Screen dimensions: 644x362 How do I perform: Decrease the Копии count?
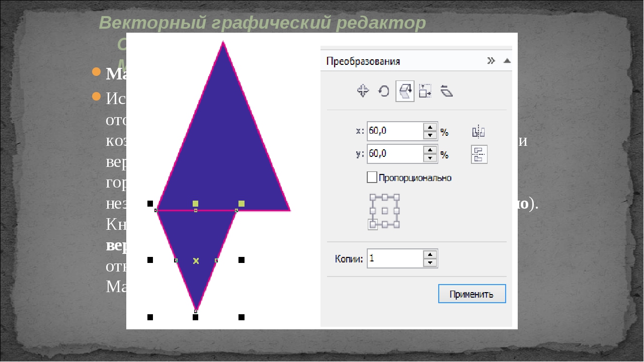(430, 262)
